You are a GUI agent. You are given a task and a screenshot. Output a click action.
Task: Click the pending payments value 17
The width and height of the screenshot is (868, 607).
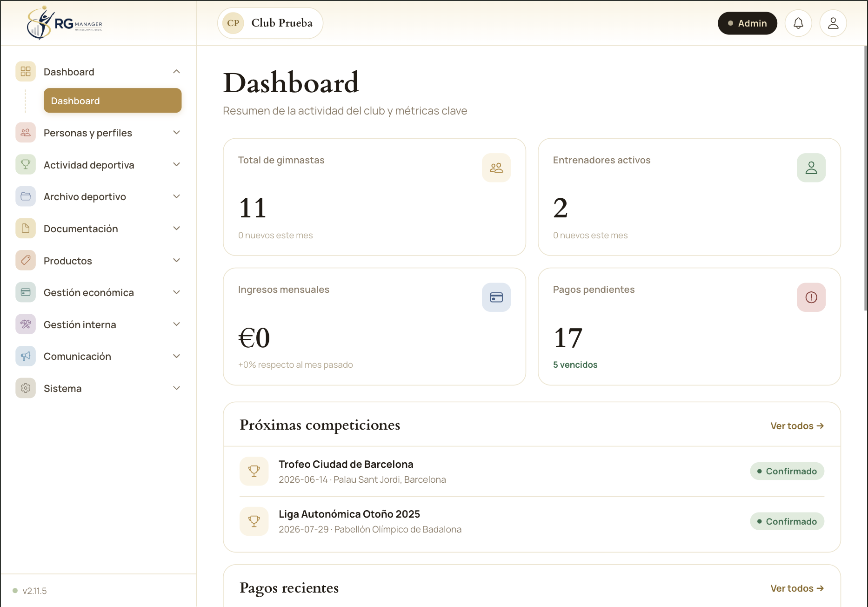tap(568, 338)
